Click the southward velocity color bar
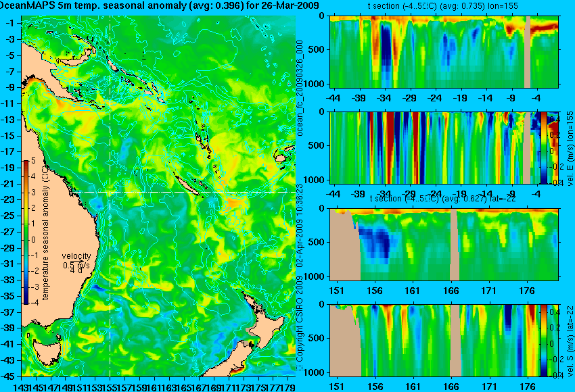 (x=544, y=341)
